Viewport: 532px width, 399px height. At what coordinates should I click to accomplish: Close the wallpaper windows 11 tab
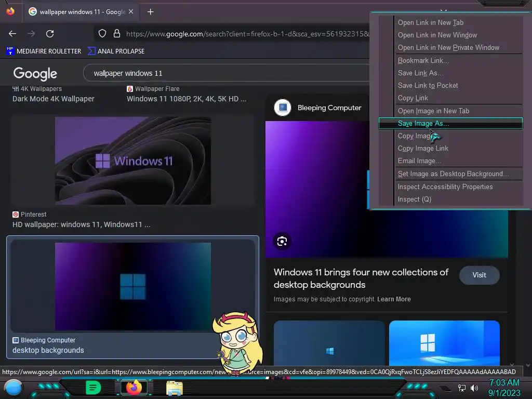click(x=131, y=11)
